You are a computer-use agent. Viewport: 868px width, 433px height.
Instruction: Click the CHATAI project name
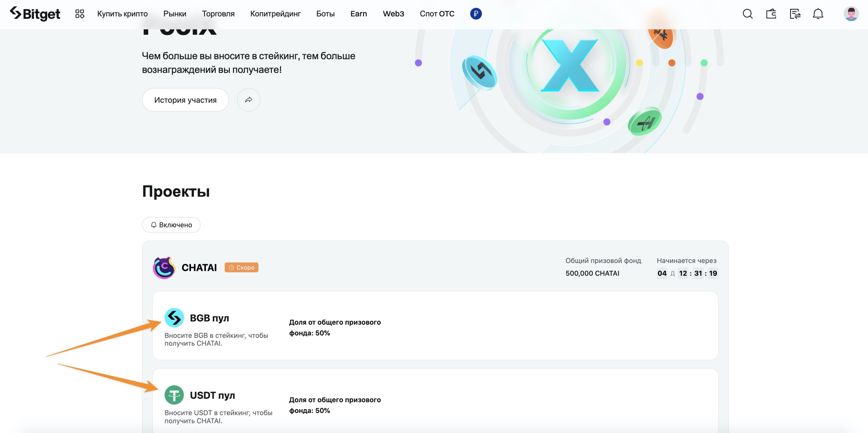199,268
